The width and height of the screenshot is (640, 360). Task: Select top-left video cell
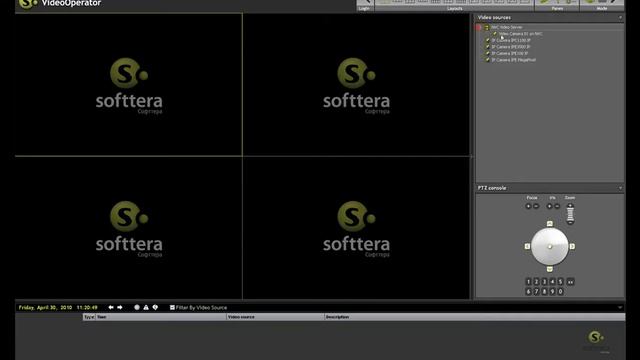tap(129, 84)
